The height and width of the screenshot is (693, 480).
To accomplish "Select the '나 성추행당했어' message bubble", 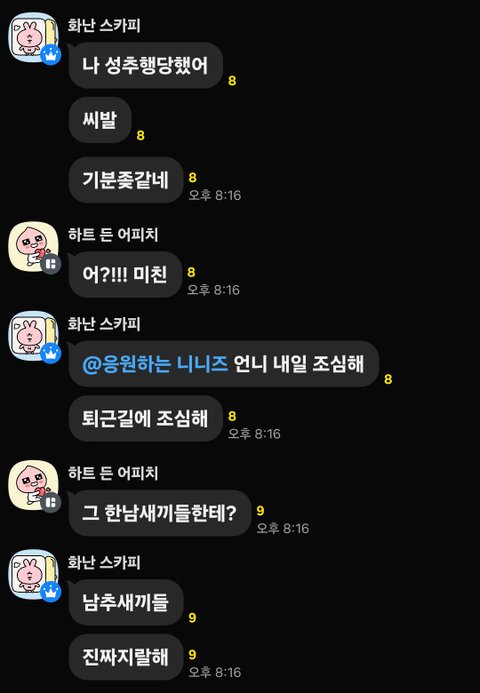I will tap(145, 65).
